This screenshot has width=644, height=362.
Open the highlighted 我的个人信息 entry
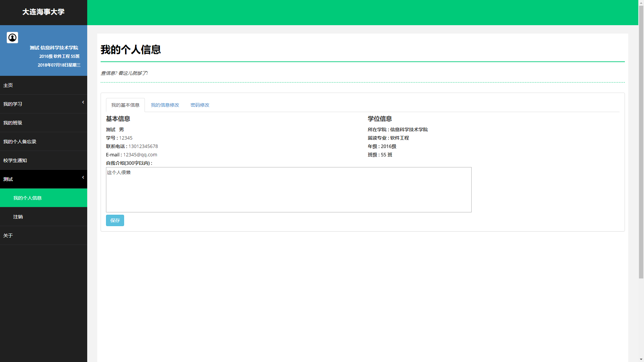(x=28, y=198)
